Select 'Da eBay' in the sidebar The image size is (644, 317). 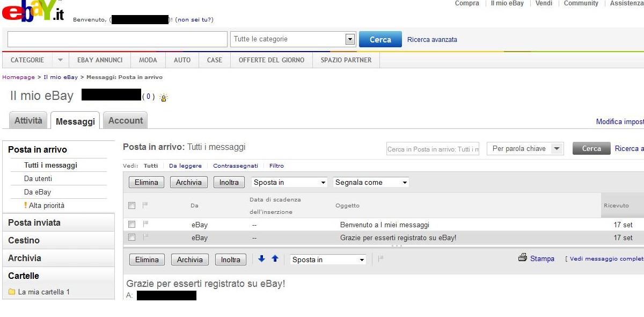[38, 192]
